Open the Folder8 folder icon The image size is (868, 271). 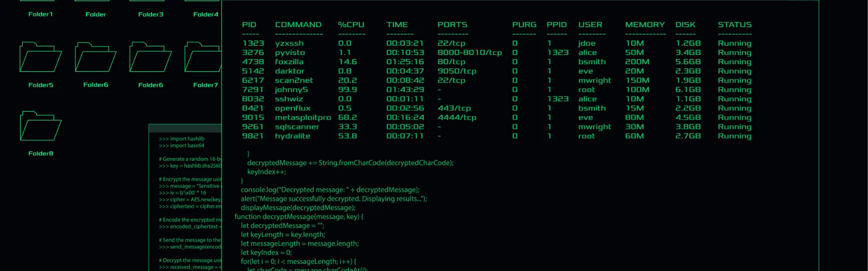(x=41, y=126)
